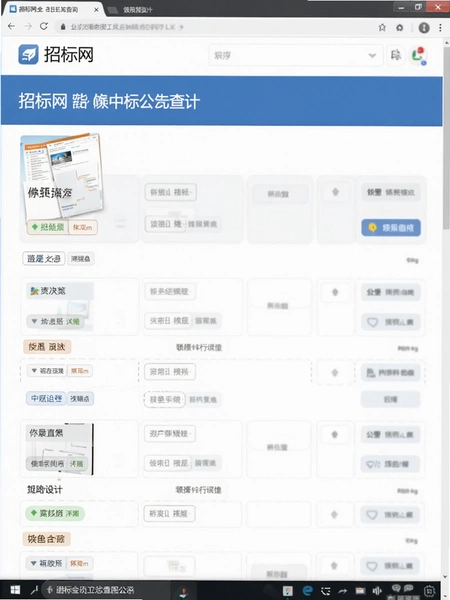This screenshot has height=600, width=450.
Task: Open the top pill dropdown beside the floorplan thumbnail
Action: tap(170, 434)
